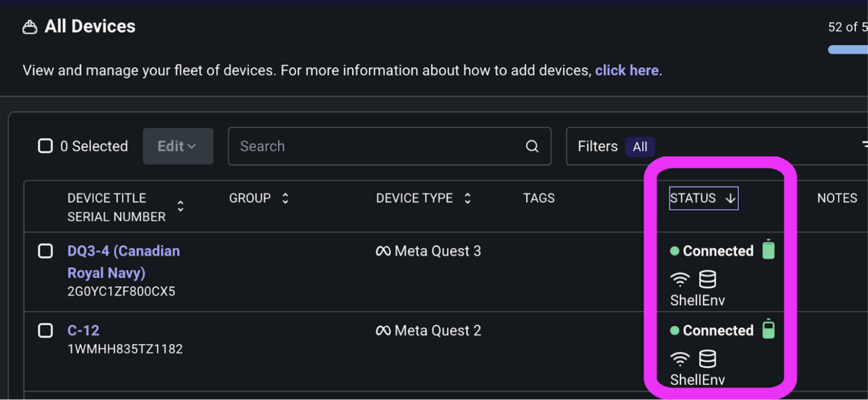This screenshot has width=868, height=400.
Task: Click the storage database icon for C-12
Action: pos(707,359)
